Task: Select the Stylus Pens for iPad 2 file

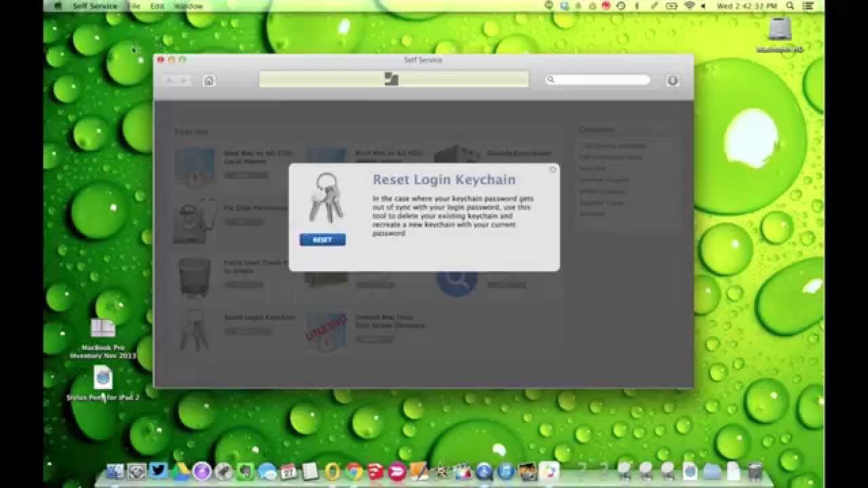Action: pos(103,384)
